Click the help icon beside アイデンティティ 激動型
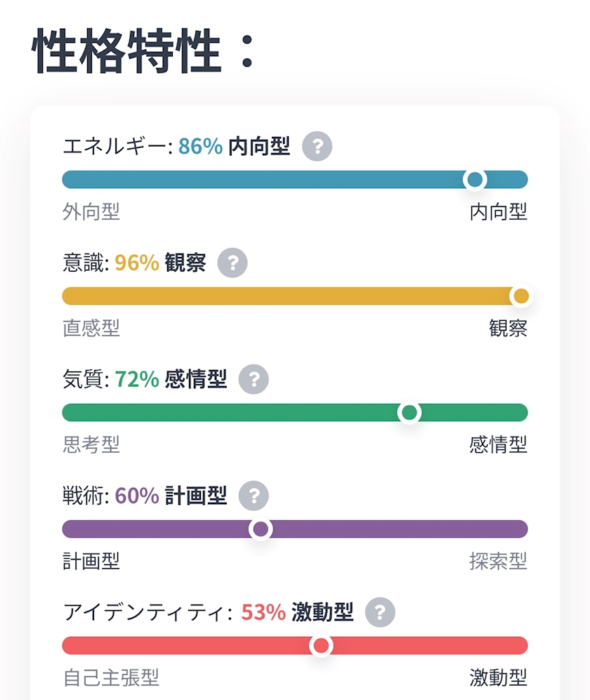Screen dimensions: 590x700 pyautogui.click(x=380, y=612)
